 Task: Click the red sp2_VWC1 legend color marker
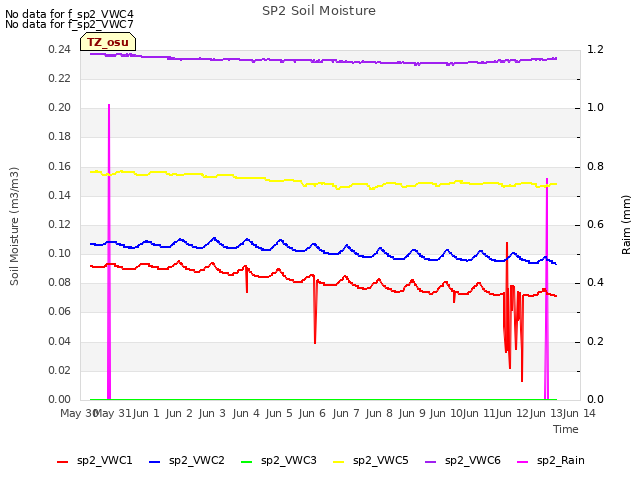pyautogui.click(x=62, y=462)
